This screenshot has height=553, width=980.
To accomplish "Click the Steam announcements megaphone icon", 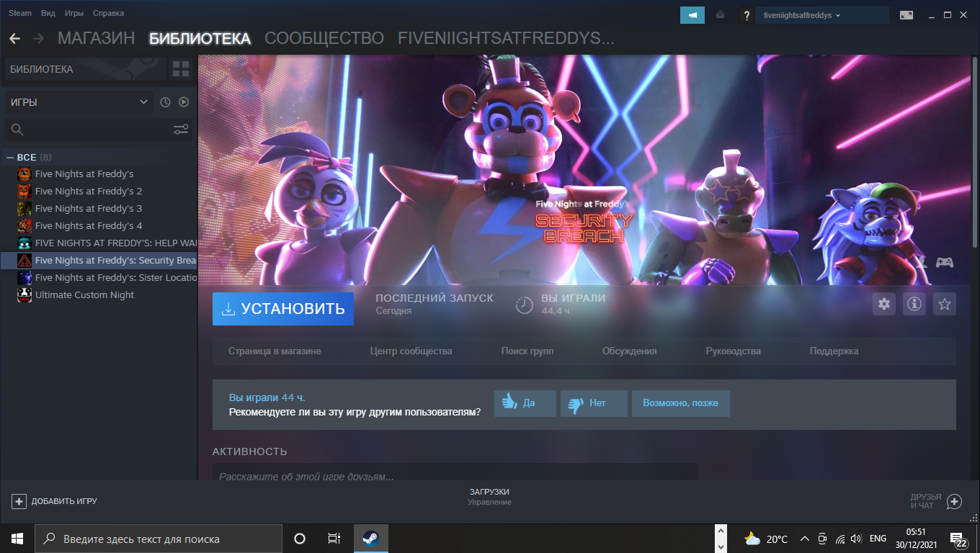I will click(692, 15).
